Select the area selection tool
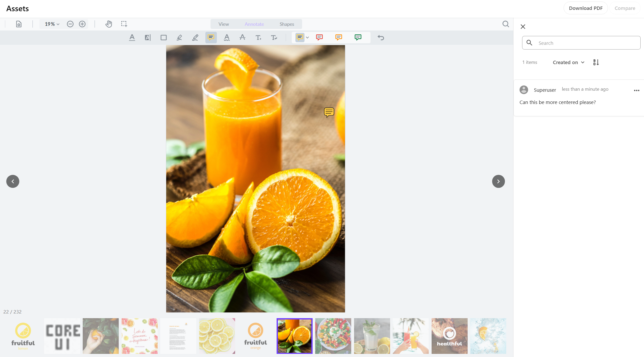 click(124, 24)
